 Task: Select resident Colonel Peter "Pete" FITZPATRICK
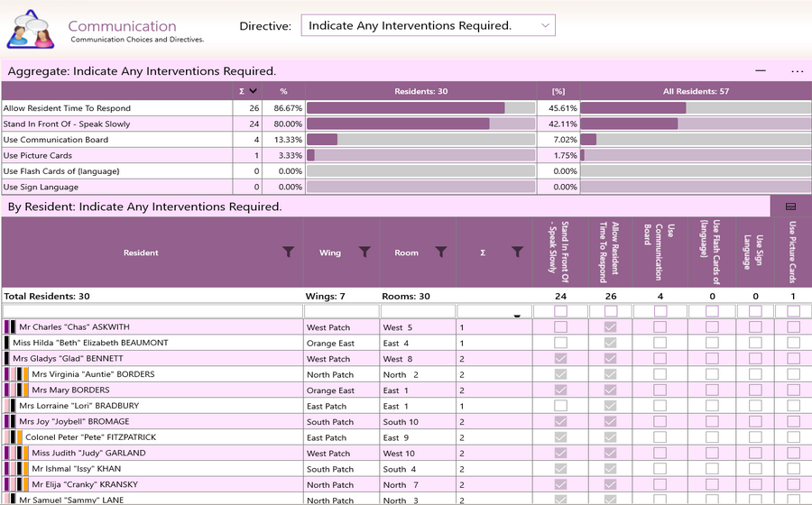tap(90, 437)
